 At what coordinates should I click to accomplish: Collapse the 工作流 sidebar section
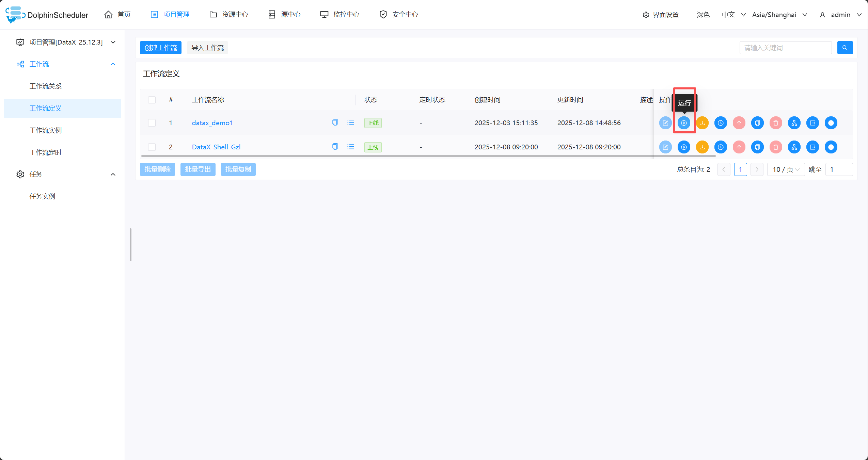[x=113, y=64]
